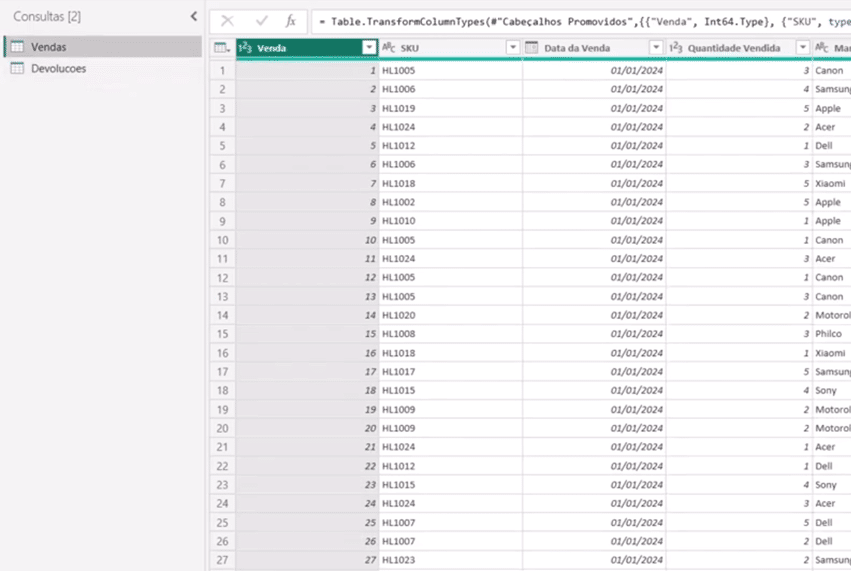Click the Vendas table icon
Screen dimensions: 851x571
(x=17, y=47)
